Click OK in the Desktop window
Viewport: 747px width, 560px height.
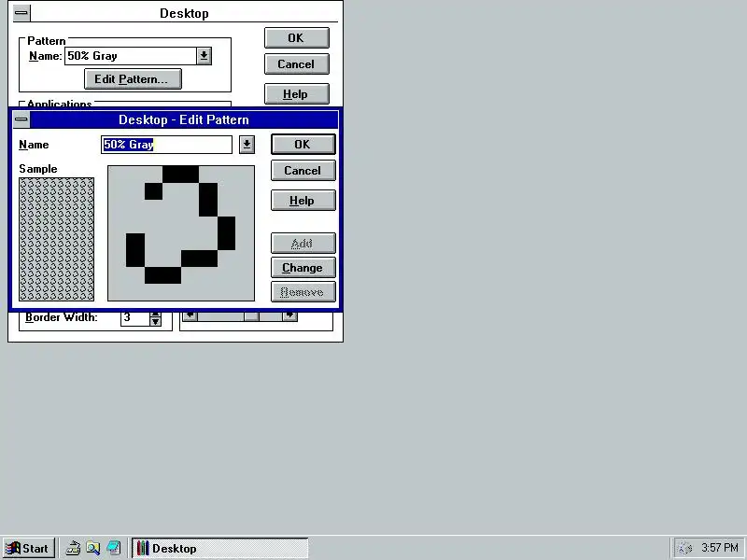pos(296,37)
